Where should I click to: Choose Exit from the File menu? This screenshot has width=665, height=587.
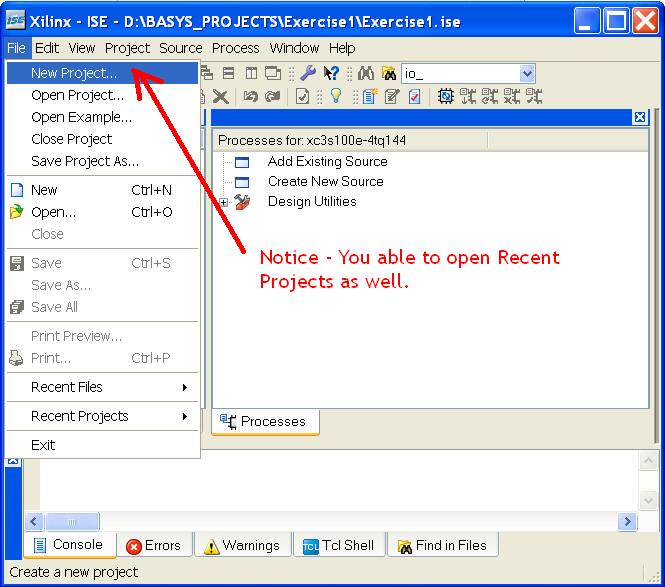103,445
